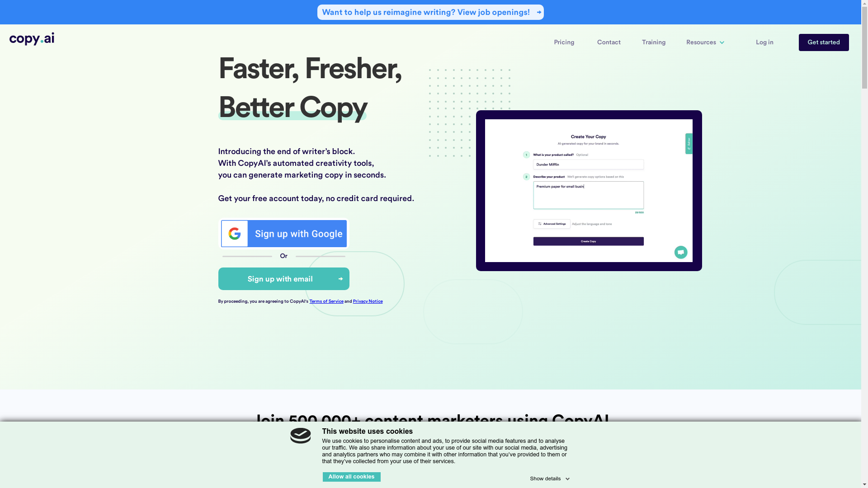Screen dimensions: 868x488
Task: Open Pricing menu item
Action: click(564, 42)
